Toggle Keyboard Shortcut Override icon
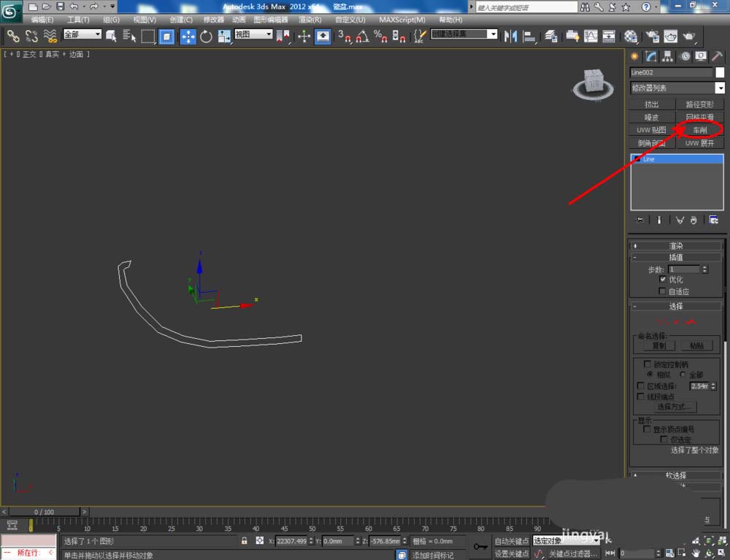 point(323,37)
